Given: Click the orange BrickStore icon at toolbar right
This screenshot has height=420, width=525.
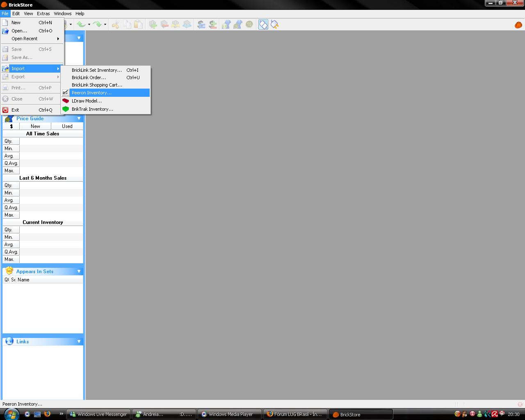Looking at the screenshot, I should (518, 25).
